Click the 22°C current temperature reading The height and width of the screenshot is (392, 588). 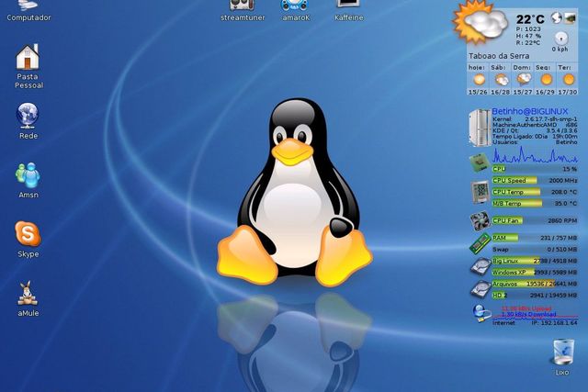(x=530, y=19)
